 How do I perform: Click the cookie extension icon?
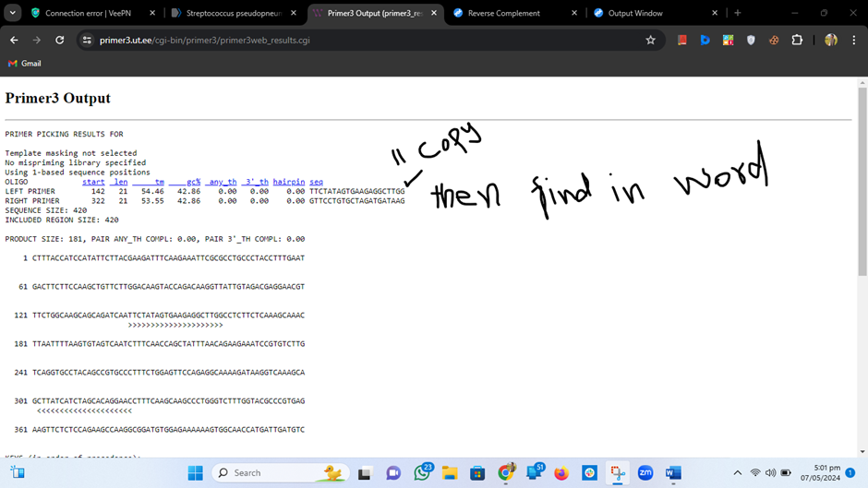tap(774, 40)
